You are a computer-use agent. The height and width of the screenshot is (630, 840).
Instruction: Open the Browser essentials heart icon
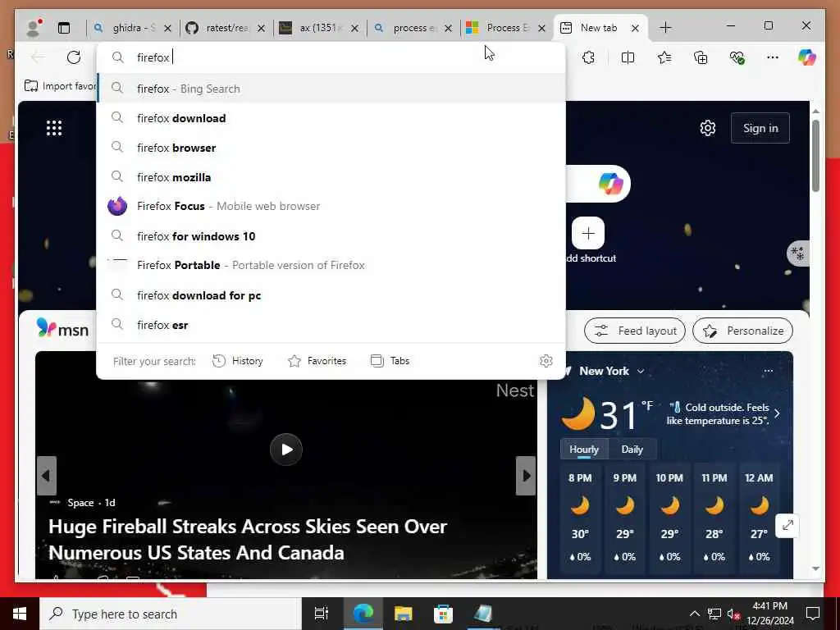(x=737, y=57)
